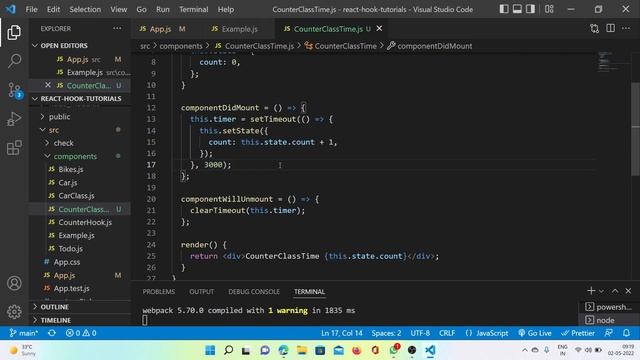Open Explorer views and more actions ellipsis
This screenshot has width=640, height=360.
pos(117,29)
